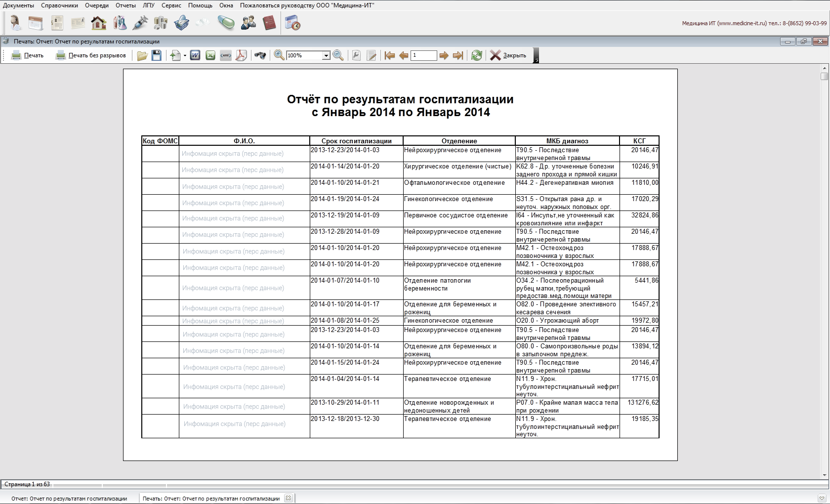The height and width of the screenshot is (504, 830).
Task: Search the report with binoculars icon
Action: pos(260,55)
